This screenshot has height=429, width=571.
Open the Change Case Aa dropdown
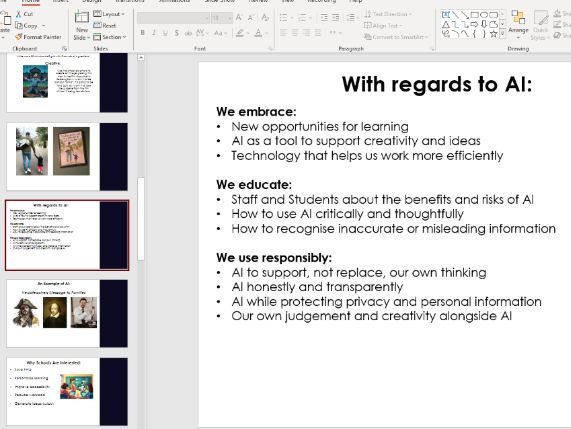220,33
